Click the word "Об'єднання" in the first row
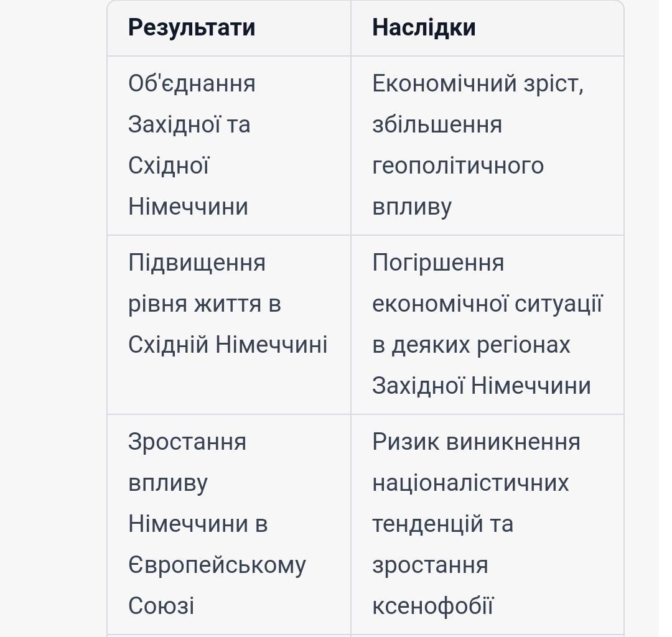 pyautogui.click(x=192, y=83)
